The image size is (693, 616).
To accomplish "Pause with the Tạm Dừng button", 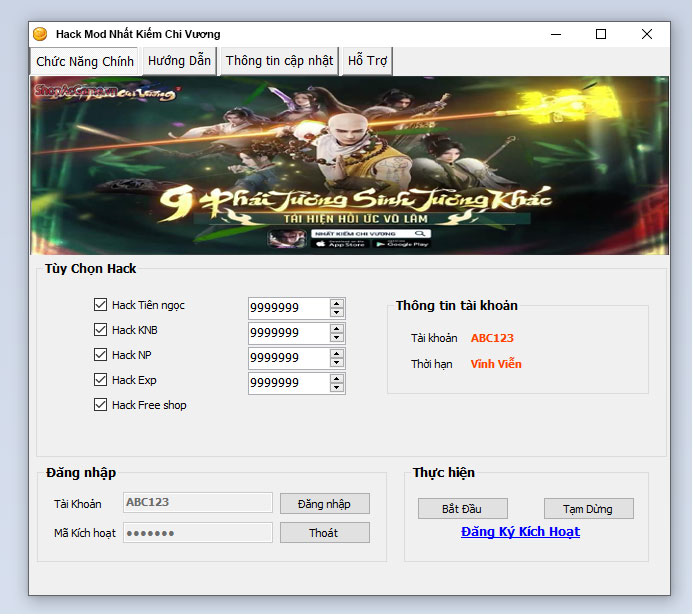I will [x=589, y=509].
